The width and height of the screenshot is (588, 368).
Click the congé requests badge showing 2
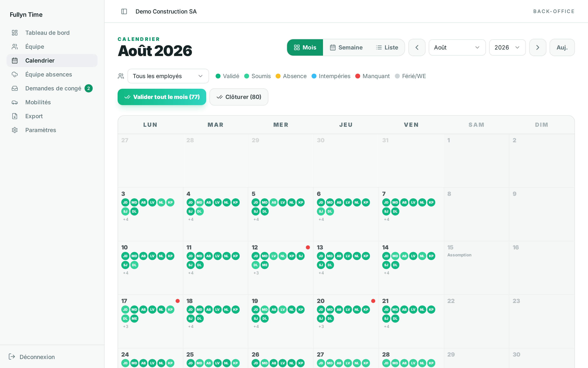[x=88, y=88]
